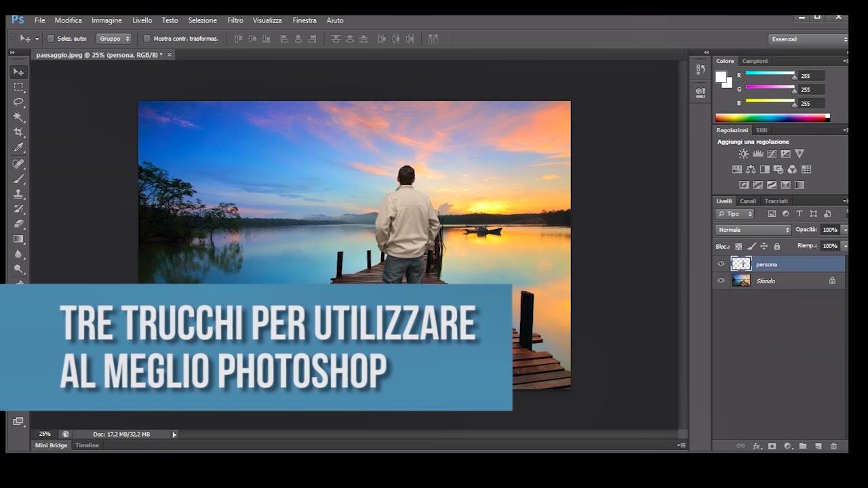Open layer styles fx menu
Screen dimensions: 868x488
point(757,446)
